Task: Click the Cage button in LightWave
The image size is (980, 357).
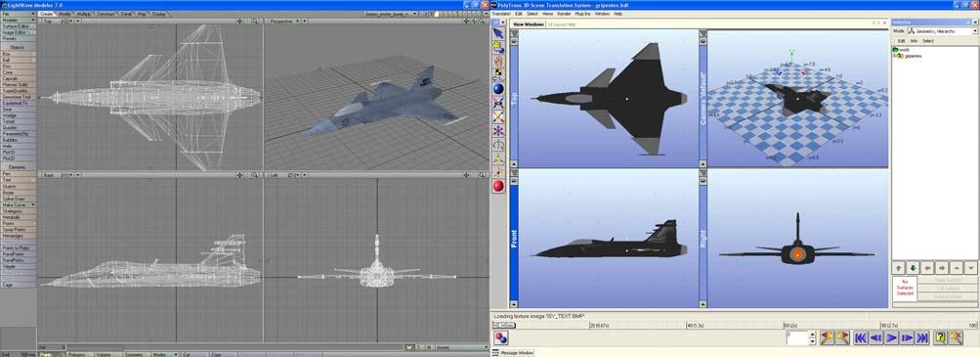Action: click(x=19, y=285)
